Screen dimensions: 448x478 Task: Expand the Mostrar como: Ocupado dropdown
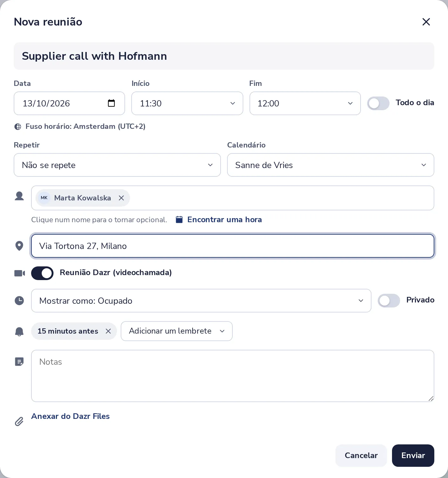201,301
